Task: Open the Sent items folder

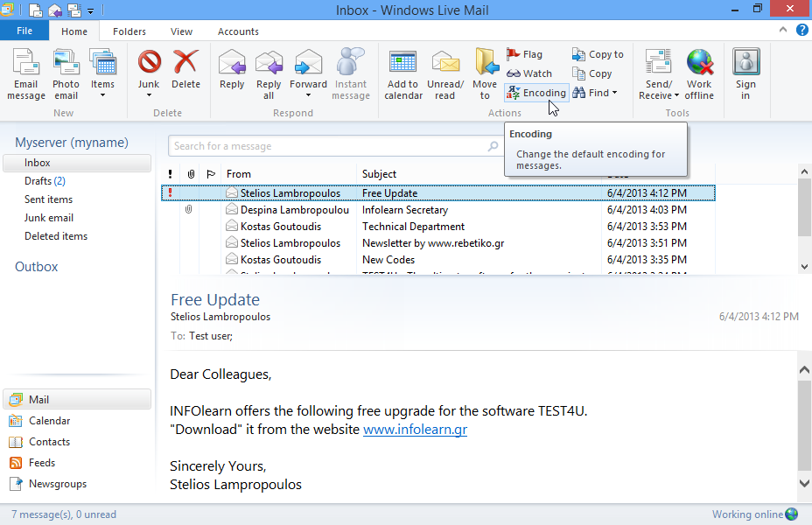Action: [48, 199]
